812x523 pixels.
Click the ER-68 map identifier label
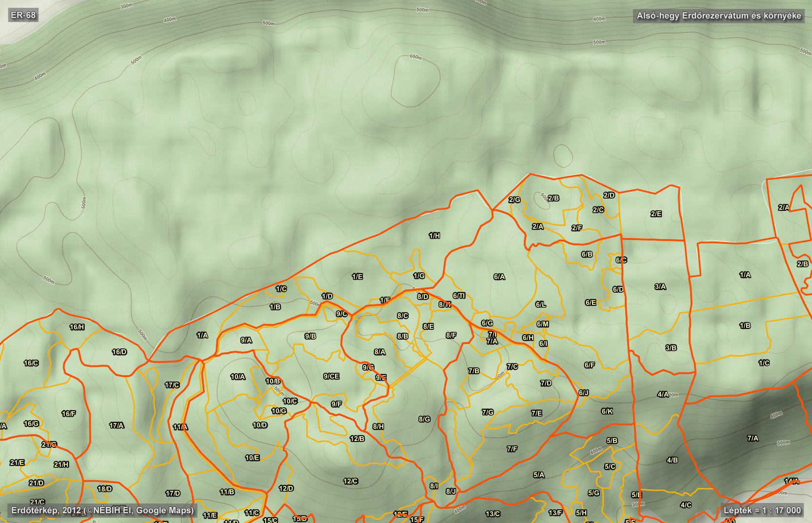pyautogui.click(x=23, y=15)
